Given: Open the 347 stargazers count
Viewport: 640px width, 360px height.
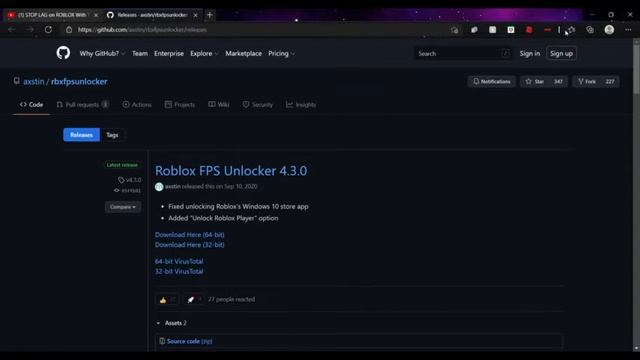Looking at the screenshot, I should pyautogui.click(x=558, y=82).
